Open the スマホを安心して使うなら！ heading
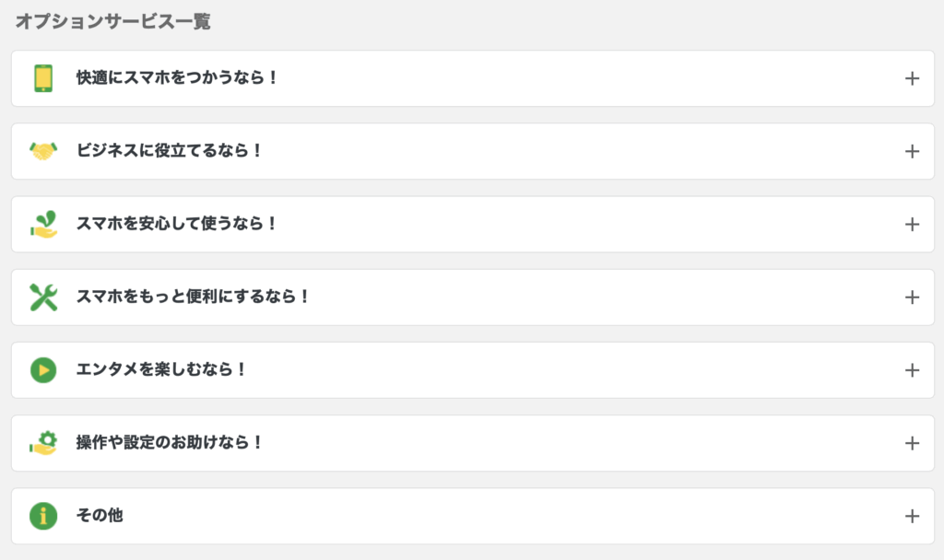 click(176, 224)
